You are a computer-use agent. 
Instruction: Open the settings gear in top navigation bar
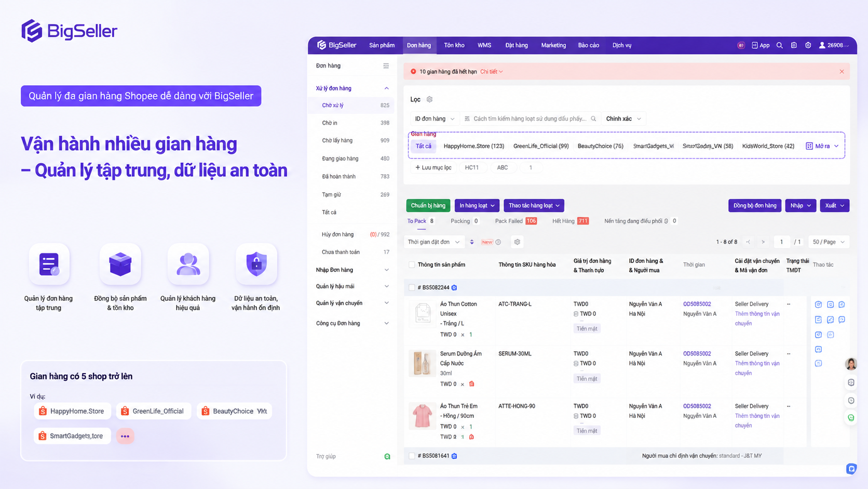808,45
